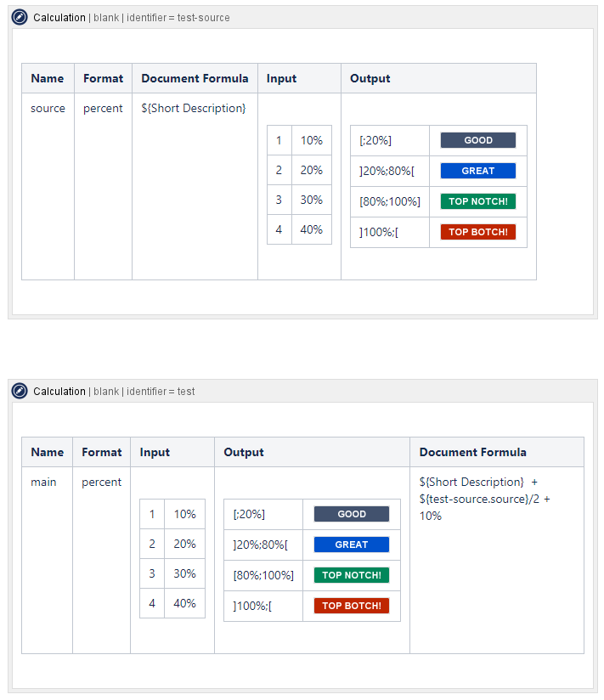Image resolution: width=604 pixels, height=700 pixels.
Task: Click green TOP NOTCH! badge in first table
Action: (x=477, y=201)
